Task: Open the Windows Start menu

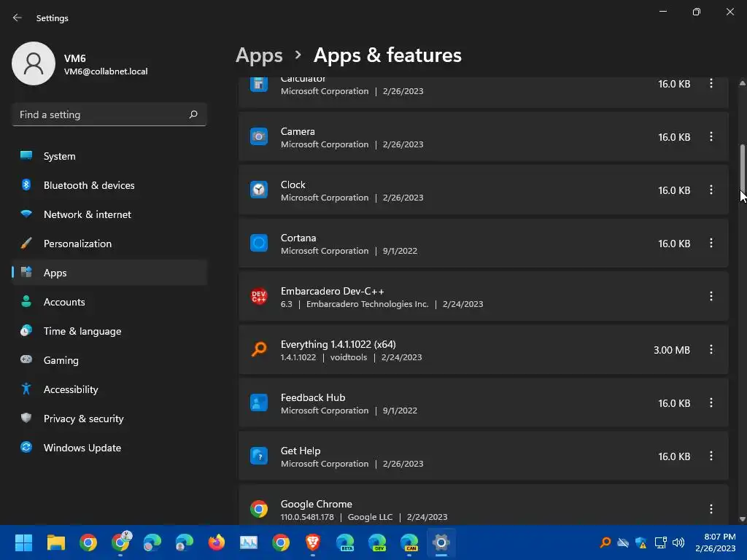Action: (x=23, y=542)
